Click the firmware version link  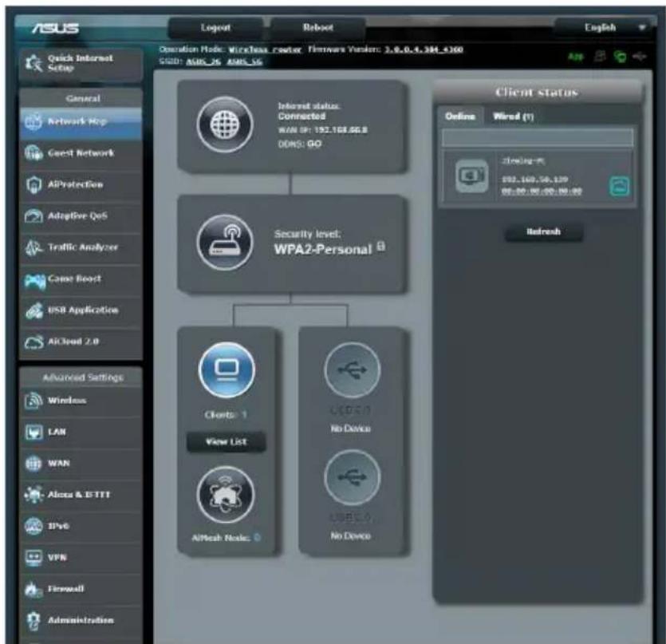click(424, 49)
